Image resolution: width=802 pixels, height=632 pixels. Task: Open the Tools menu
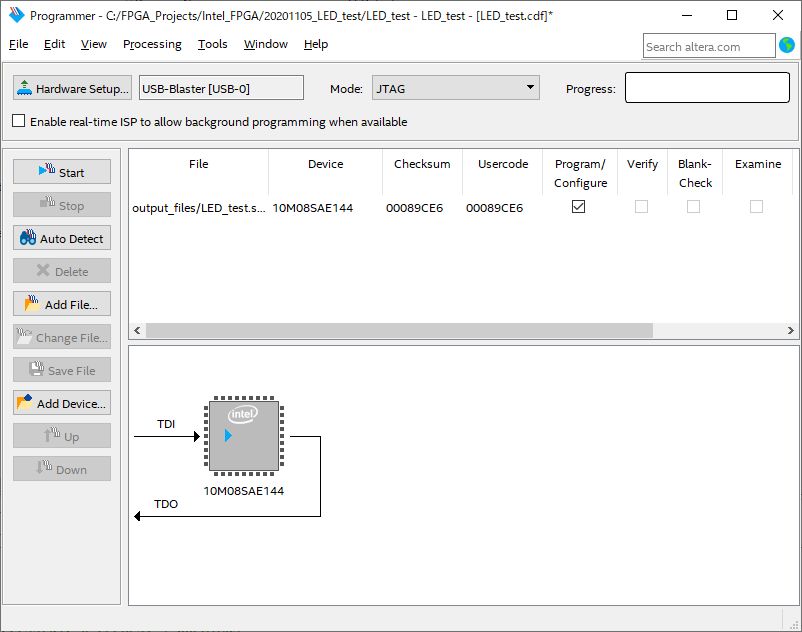click(x=212, y=44)
